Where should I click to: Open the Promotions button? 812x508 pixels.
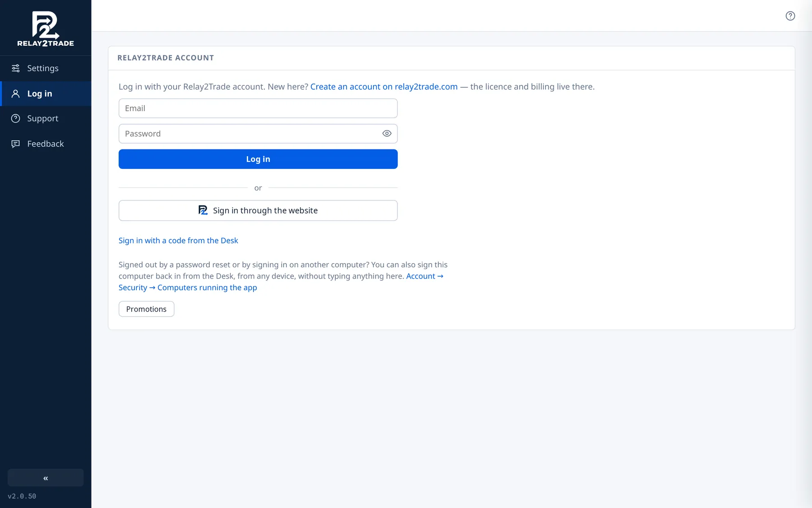146,309
